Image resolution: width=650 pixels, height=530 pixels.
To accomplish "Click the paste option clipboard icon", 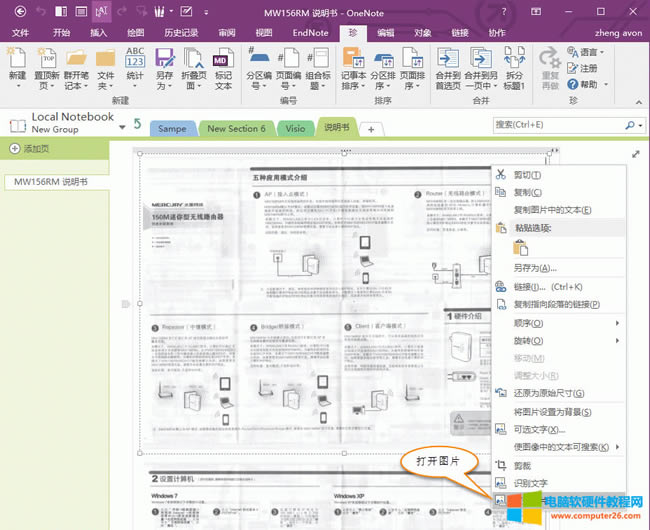I will (x=519, y=248).
